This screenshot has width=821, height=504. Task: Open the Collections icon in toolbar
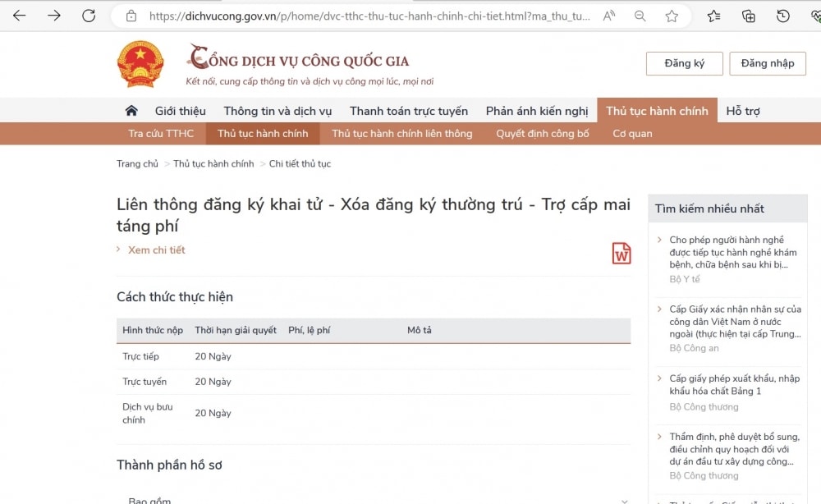click(x=748, y=16)
